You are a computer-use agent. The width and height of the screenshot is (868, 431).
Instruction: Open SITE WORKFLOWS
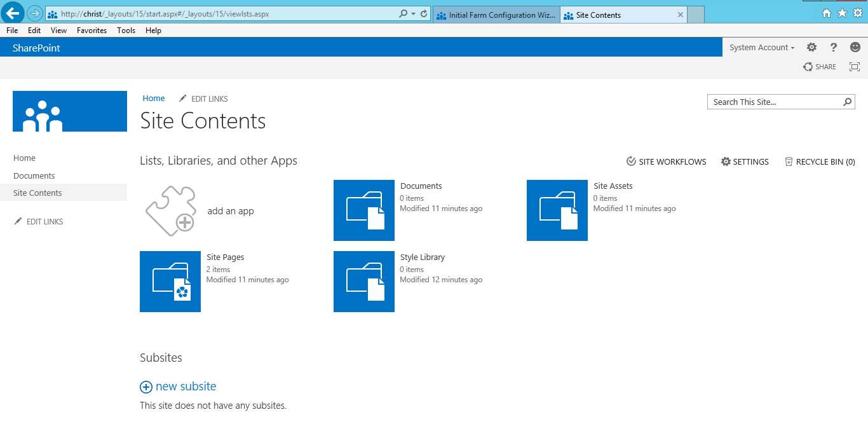click(666, 162)
